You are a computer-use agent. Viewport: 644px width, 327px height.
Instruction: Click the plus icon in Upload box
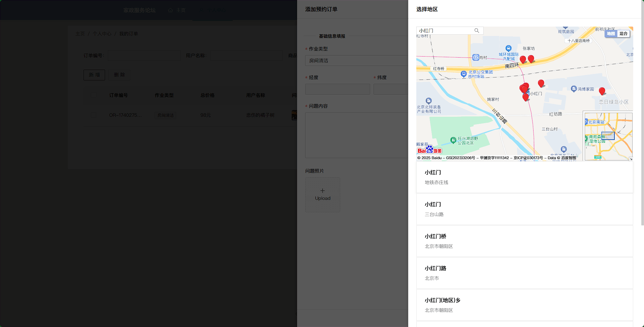[x=323, y=191]
